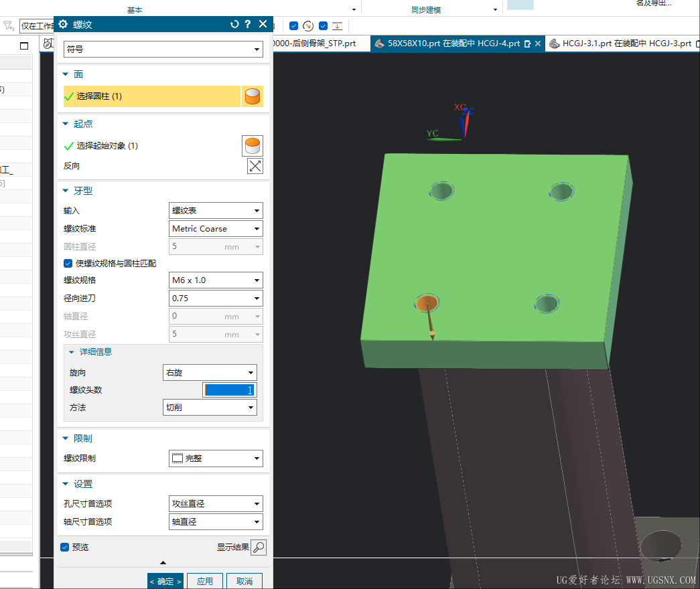Click the 基本 ribbon group label

point(135,10)
